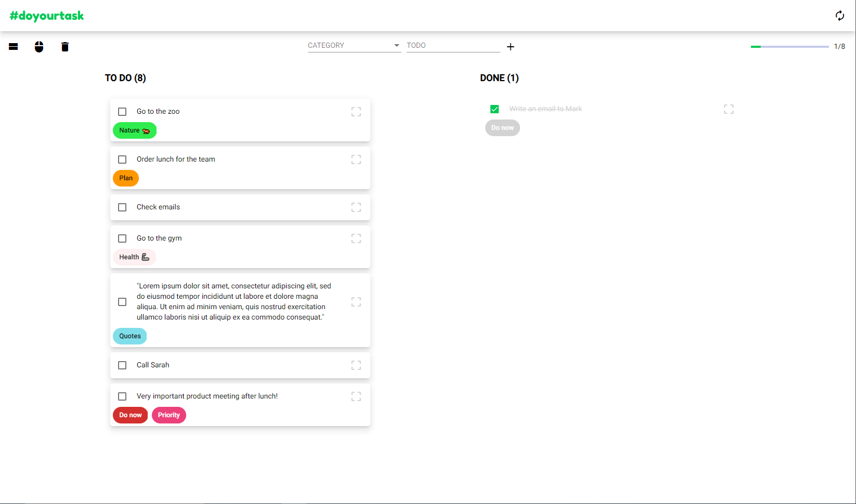
Task: Open the list view icon in toolbar
Action: pos(13,47)
